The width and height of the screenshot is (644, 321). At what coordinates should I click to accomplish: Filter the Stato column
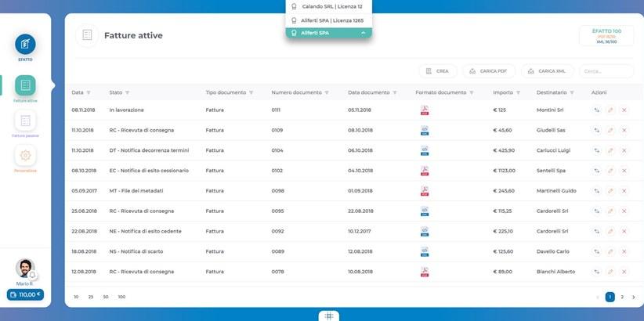[x=127, y=92]
